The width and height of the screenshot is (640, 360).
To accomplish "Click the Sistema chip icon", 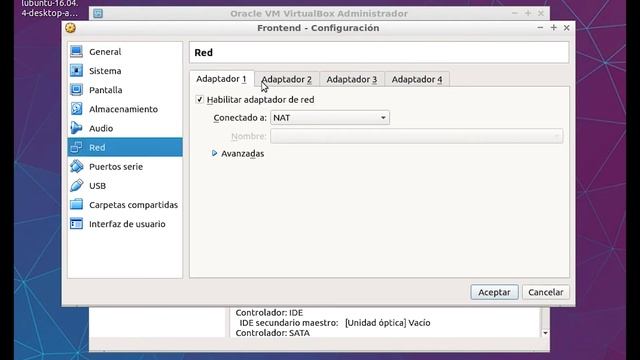I will 76,71.
